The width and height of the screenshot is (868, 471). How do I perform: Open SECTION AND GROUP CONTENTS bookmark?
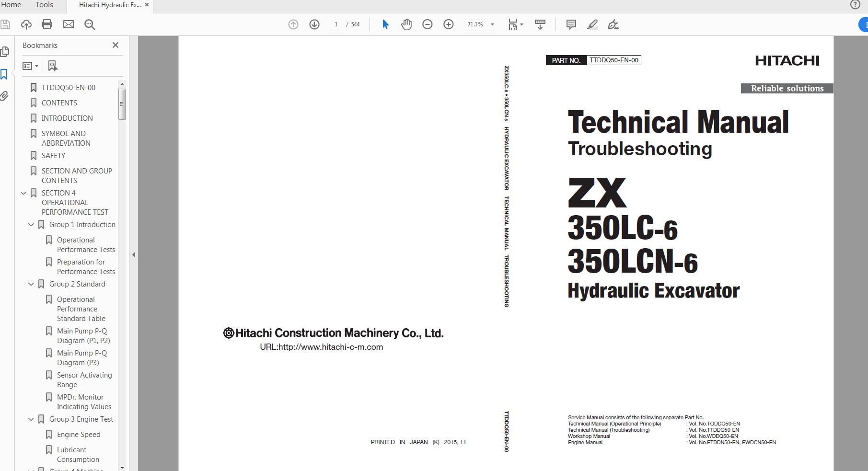(77, 176)
